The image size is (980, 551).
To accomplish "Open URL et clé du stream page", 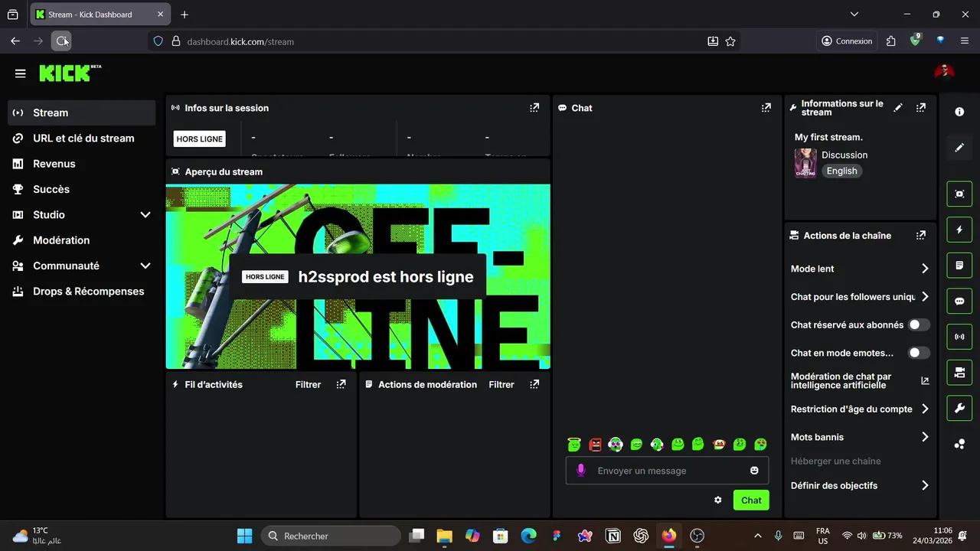I will [82, 139].
